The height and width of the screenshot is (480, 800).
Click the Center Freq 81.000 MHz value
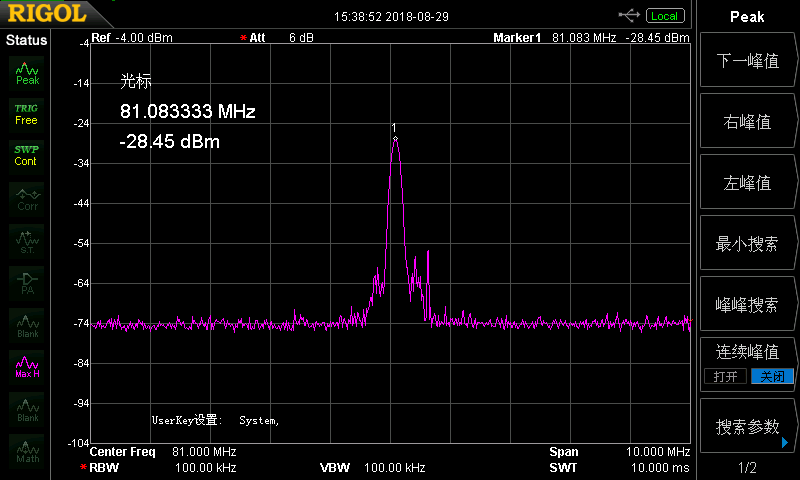point(204,452)
